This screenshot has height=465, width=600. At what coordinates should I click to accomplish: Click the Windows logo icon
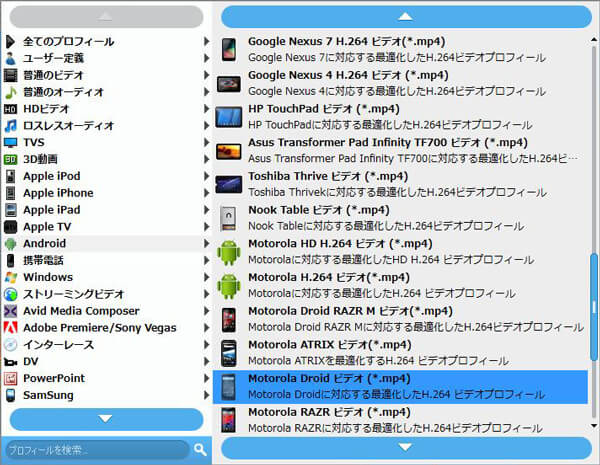(x=11, y=277)
